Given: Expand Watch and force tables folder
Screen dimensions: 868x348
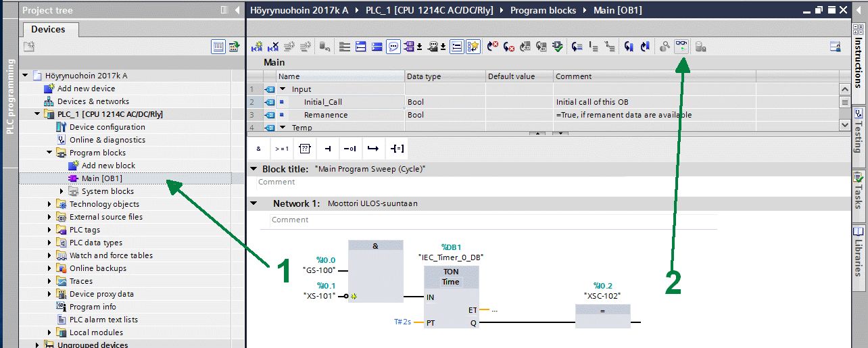Looking at the screenshot, I should [x=50, y=255].
